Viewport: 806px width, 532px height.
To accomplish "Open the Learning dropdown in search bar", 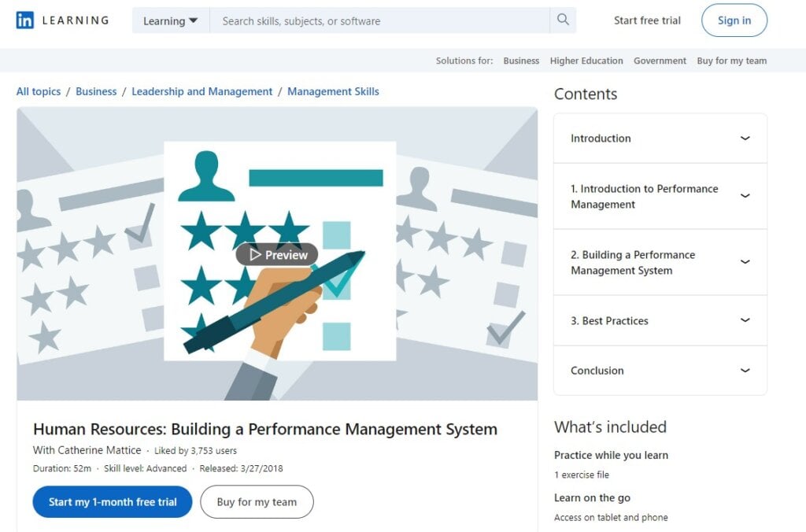I will click(171, 20).
